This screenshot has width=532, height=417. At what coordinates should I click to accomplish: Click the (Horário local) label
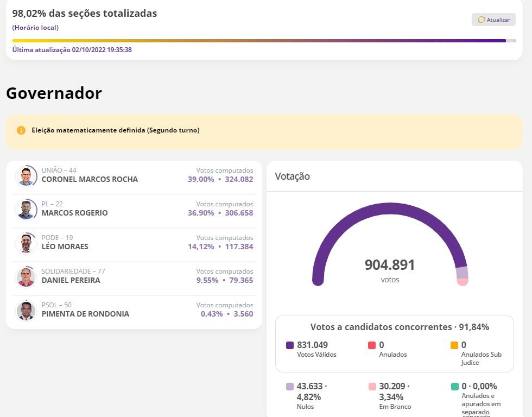coord(35,28)
